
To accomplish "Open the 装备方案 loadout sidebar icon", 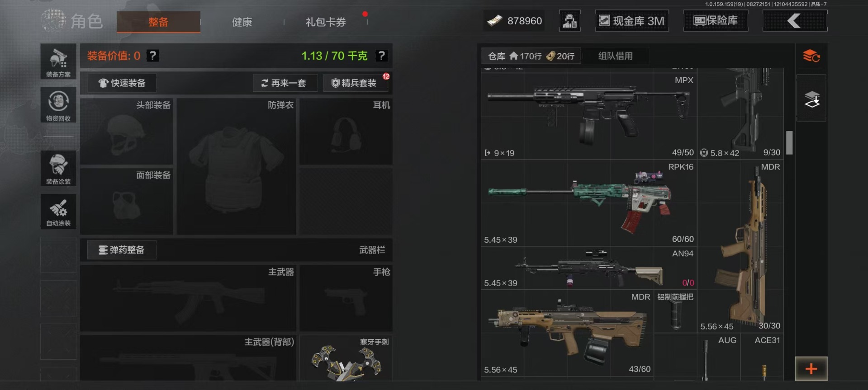I will point(58,61).
